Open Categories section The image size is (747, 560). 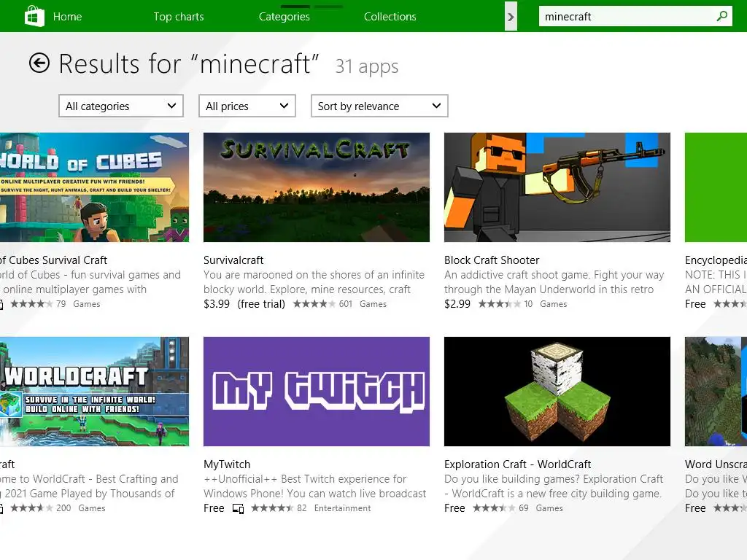coord(284,17)
